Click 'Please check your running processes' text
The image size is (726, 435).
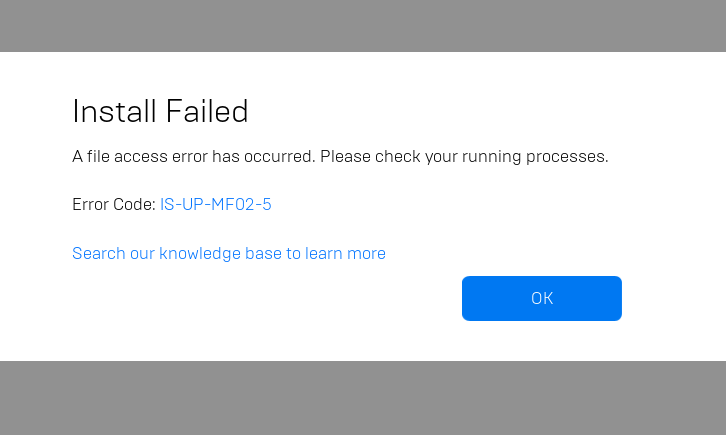click(464, 156)
